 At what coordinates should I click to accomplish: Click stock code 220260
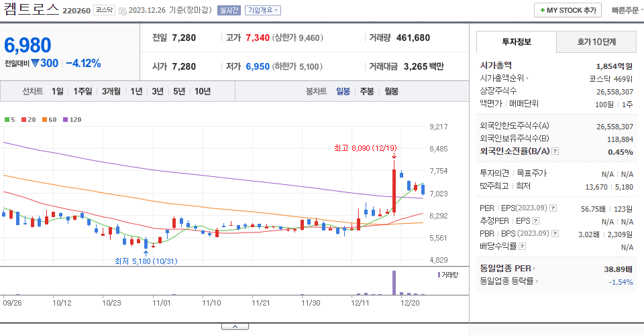point(76,11)
